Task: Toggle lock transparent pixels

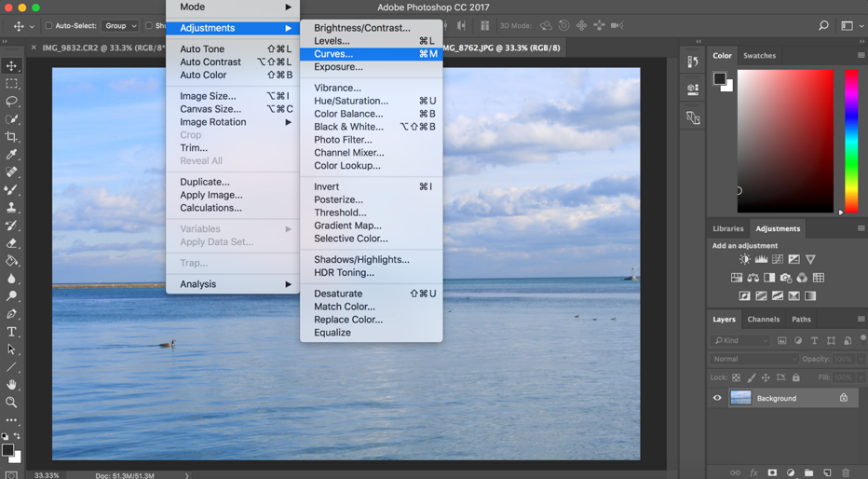Action: tap(737, 377)
